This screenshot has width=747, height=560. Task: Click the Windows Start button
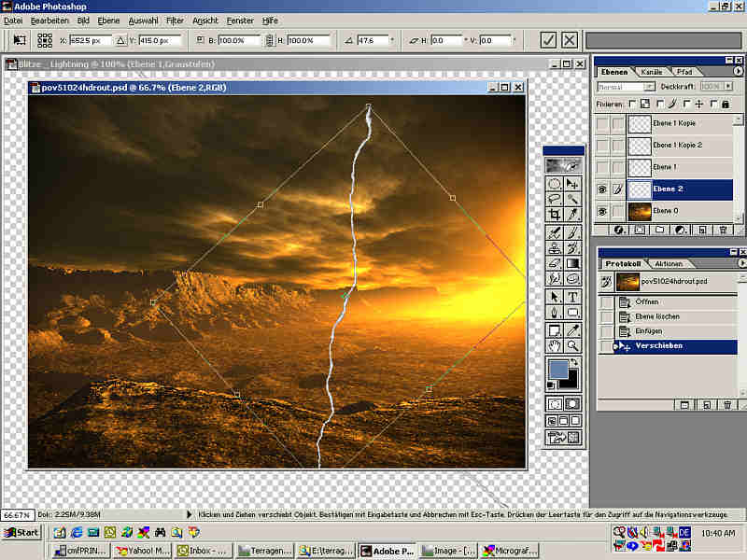[21, 533]
